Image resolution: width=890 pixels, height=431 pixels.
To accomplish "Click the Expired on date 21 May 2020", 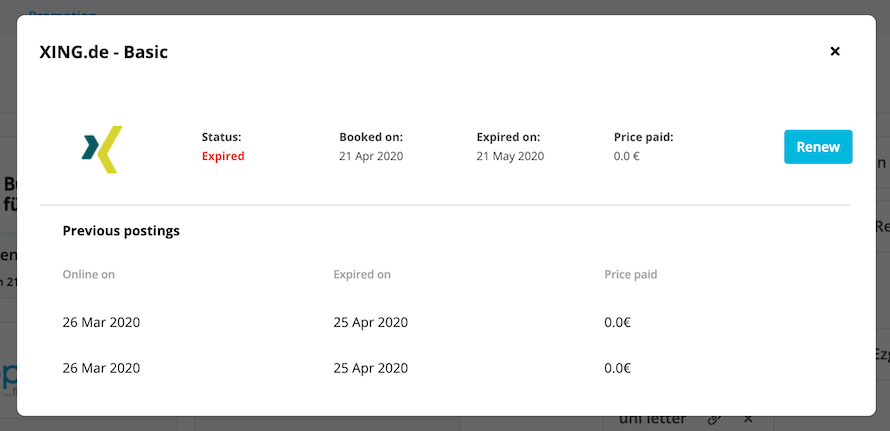I will tap(510, 156).
